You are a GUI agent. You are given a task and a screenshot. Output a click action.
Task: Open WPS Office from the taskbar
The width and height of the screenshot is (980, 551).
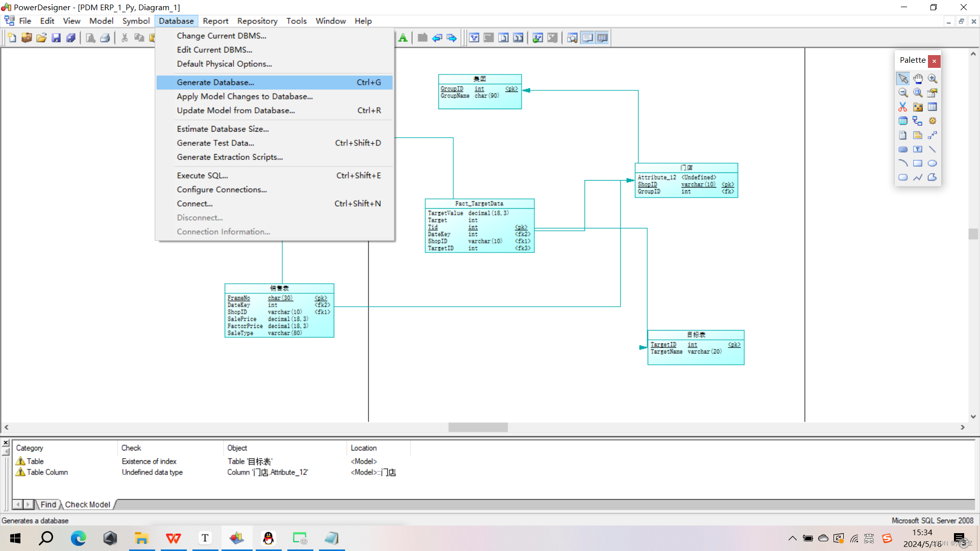pos(174,538)
